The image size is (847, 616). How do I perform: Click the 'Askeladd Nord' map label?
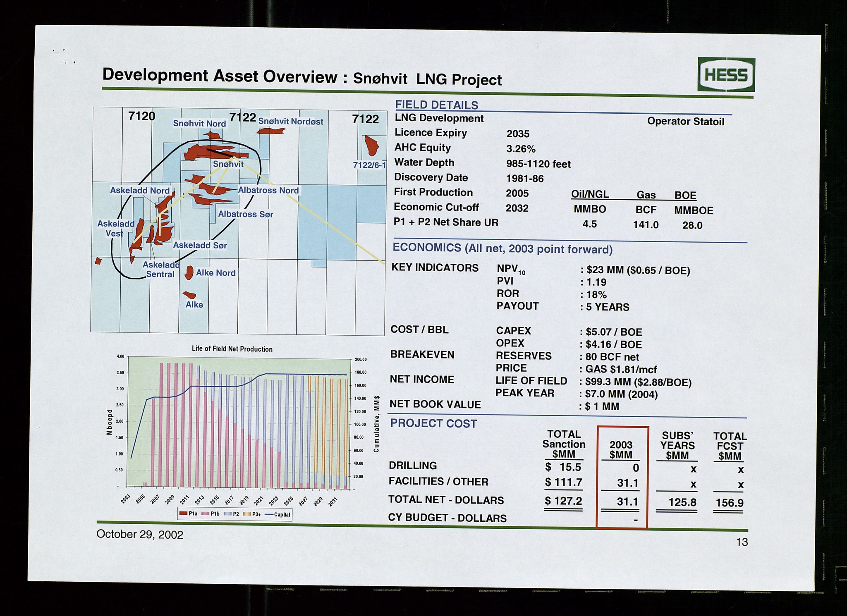[x=140, y=190]
